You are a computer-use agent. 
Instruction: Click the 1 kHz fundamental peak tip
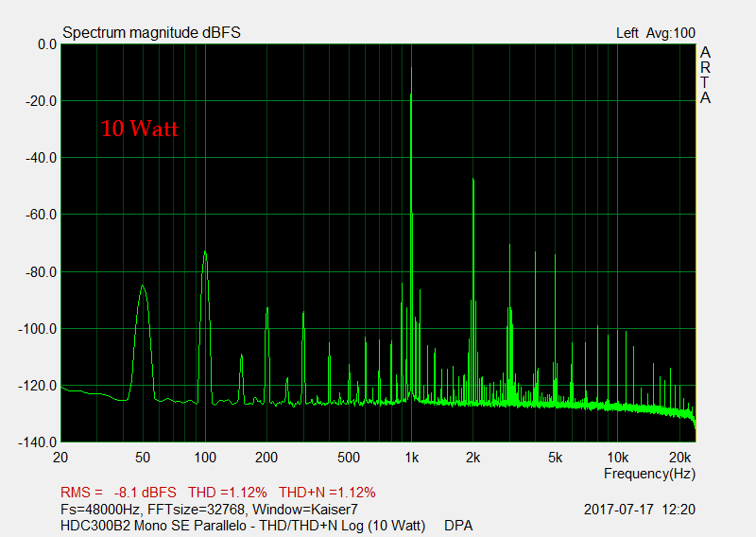pyautogui.click(x=411, y=68)
